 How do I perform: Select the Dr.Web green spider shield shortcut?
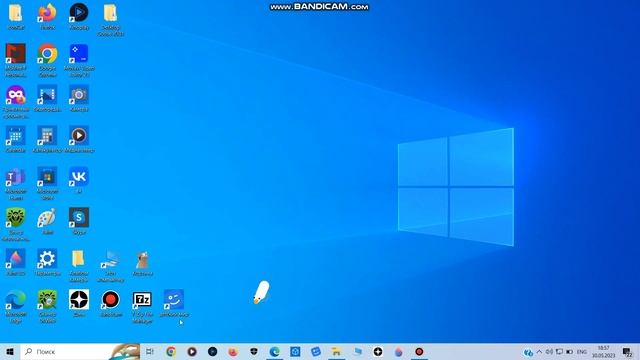[x=16, y=224]
